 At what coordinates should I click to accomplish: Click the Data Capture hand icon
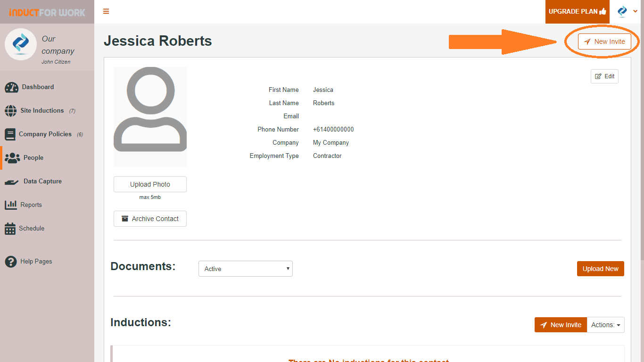(12, 182)
